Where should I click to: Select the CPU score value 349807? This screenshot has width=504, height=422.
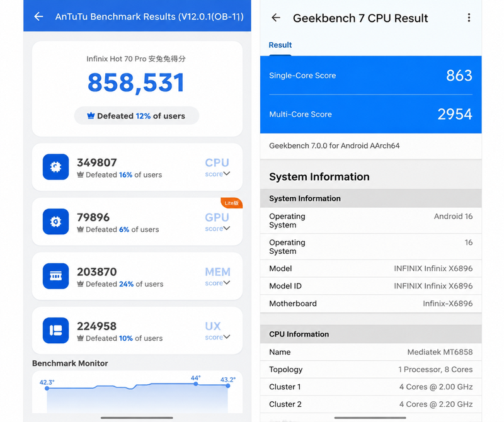click(x=97, y=163)
